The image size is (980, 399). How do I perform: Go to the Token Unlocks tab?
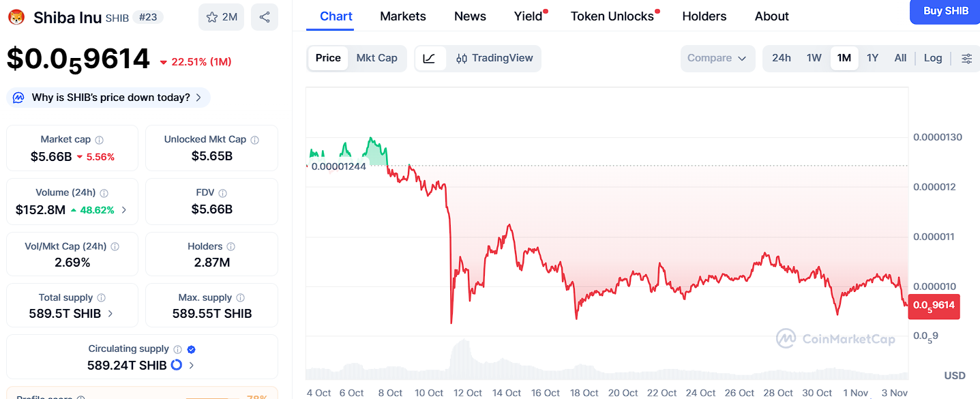[x=612, y=16]
